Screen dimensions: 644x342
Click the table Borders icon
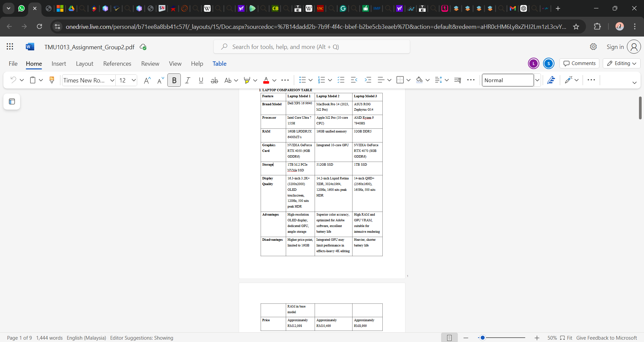[400, 80]
